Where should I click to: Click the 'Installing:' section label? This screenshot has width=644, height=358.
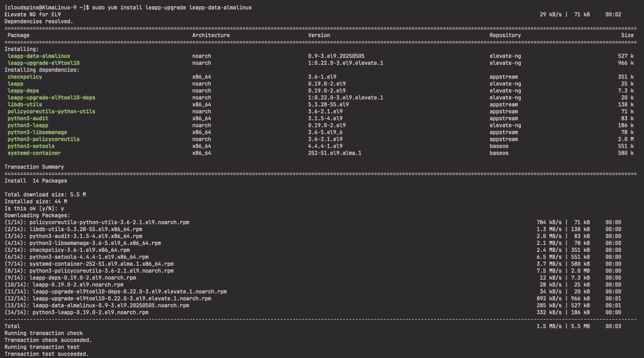(21, 49)
